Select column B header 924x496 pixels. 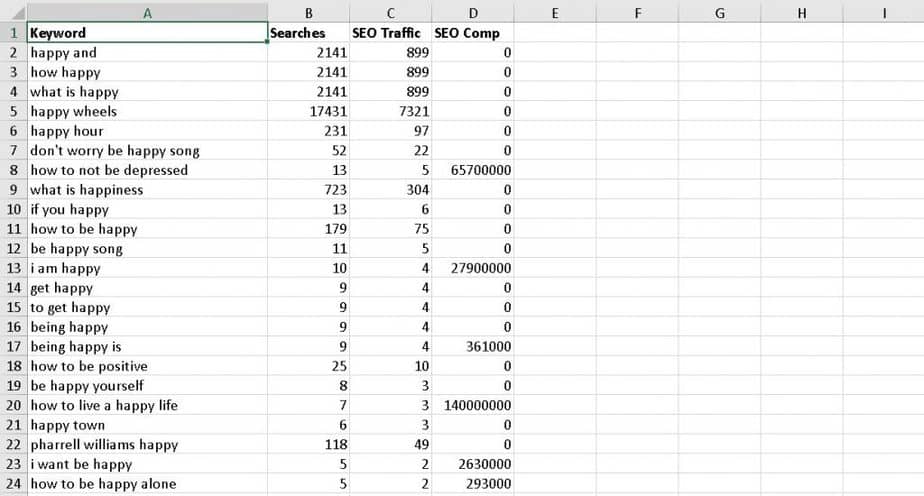point(308,12)
